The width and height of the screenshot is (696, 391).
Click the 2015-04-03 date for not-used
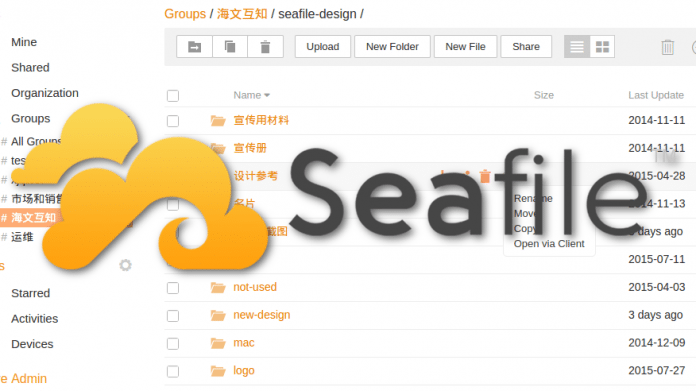pyautogui.click(x=657, y=287)
